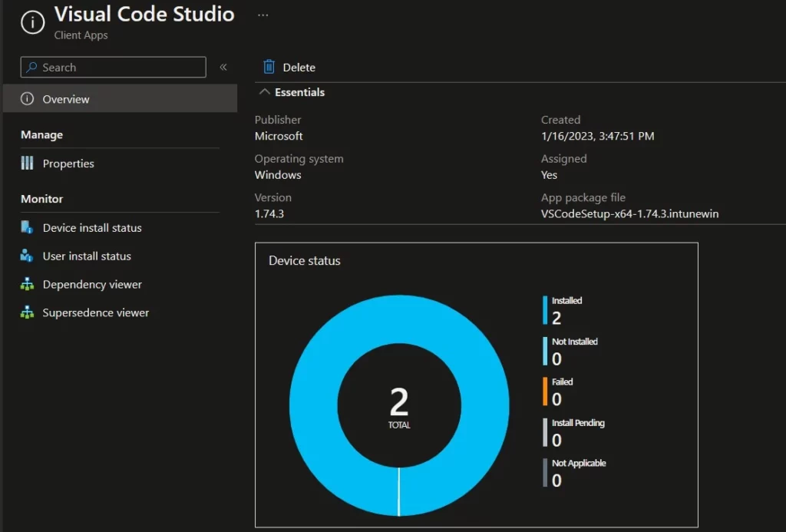
Task: Click the orange Failed legend color bar
Action: click(545, 391)
